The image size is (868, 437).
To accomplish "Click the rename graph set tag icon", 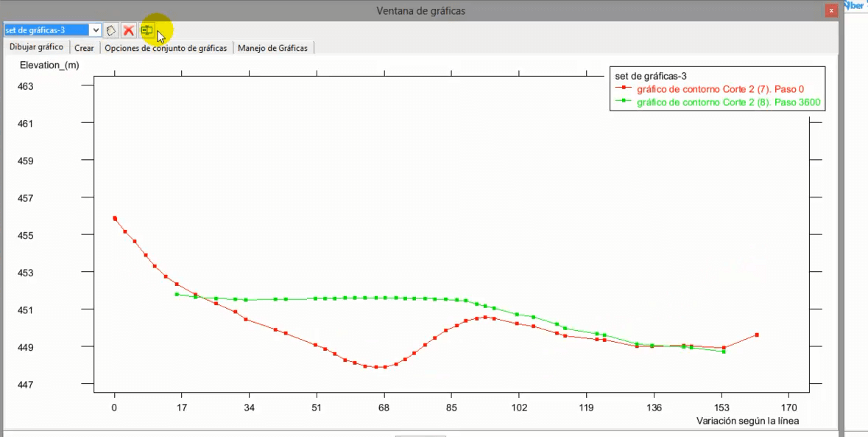I will coord(111,30).
